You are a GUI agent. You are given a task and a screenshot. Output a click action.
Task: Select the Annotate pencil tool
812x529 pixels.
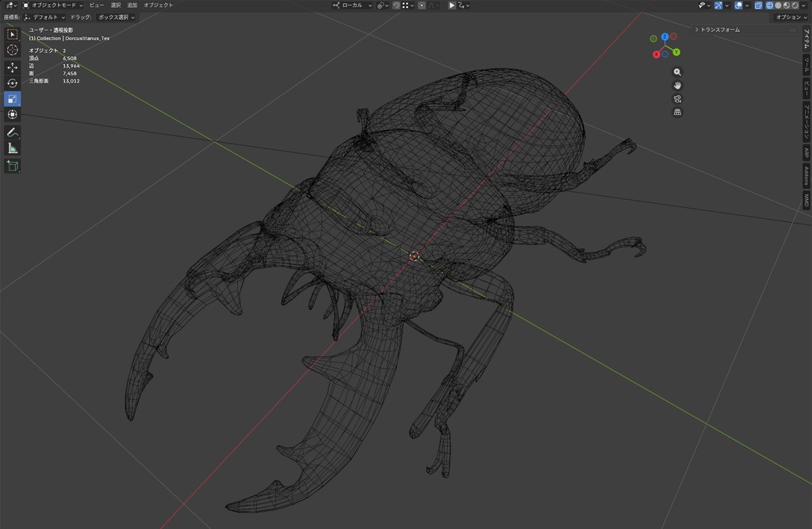pos(13,132)
